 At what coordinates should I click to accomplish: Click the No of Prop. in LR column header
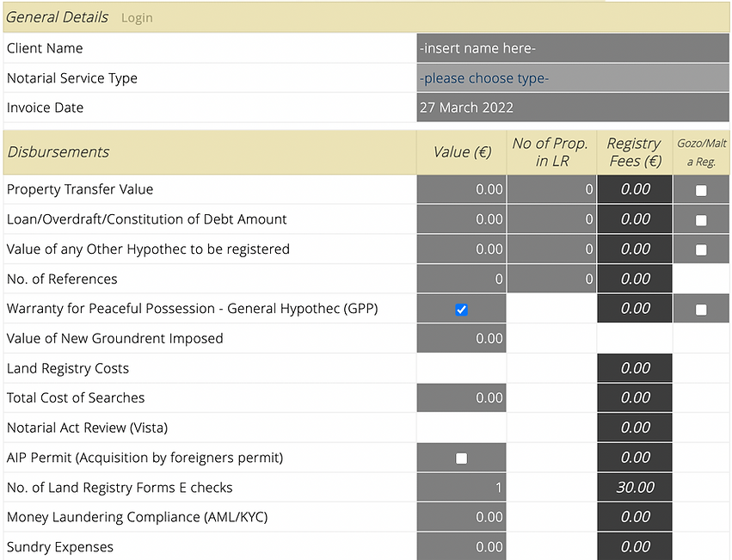coord(551,152)
